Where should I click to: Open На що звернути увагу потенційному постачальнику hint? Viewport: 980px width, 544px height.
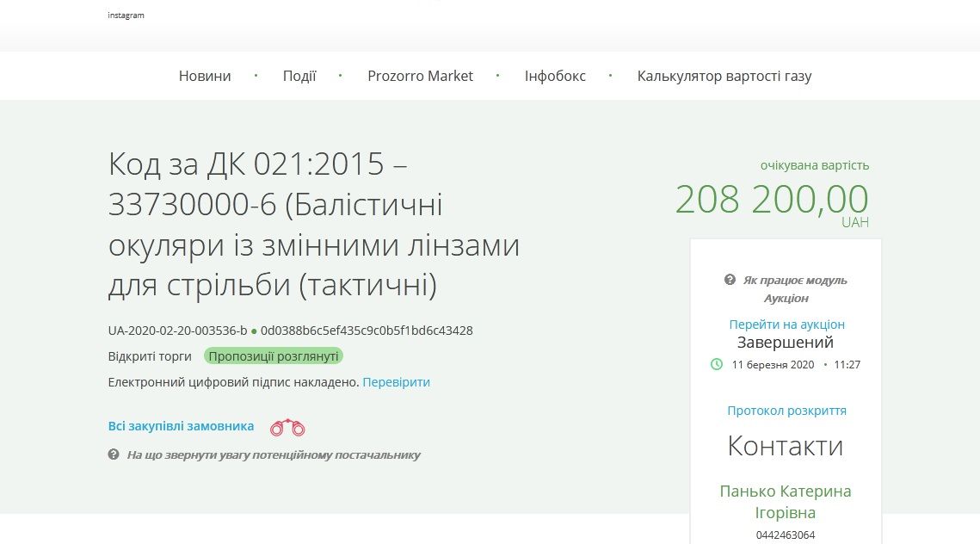273,454
